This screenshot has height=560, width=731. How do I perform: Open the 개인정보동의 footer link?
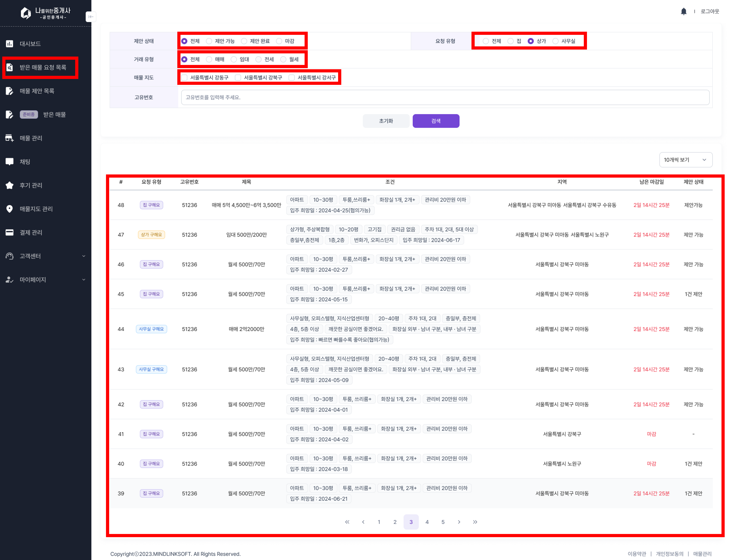(x=670, y=554)
